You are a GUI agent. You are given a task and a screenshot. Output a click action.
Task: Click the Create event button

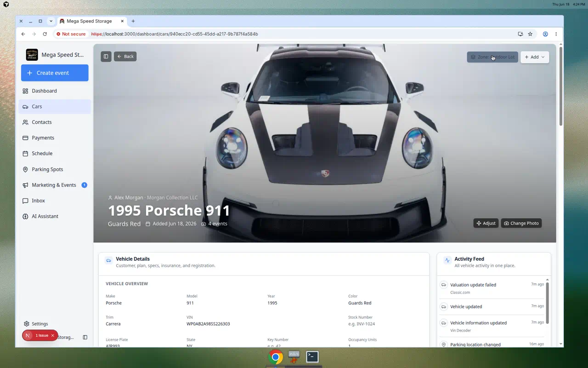pos(55,73)
